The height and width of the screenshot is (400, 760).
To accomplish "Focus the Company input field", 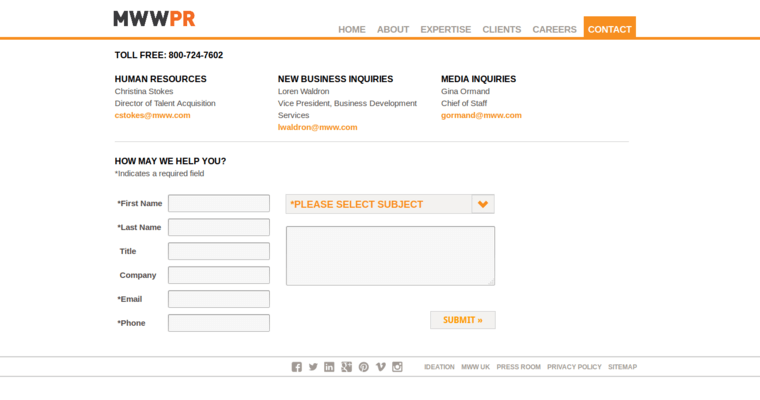I will [x=219, y=275].
